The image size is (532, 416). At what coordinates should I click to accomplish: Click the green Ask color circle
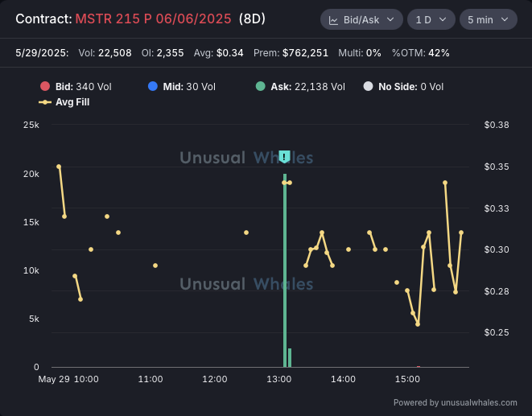coord(261,86)
